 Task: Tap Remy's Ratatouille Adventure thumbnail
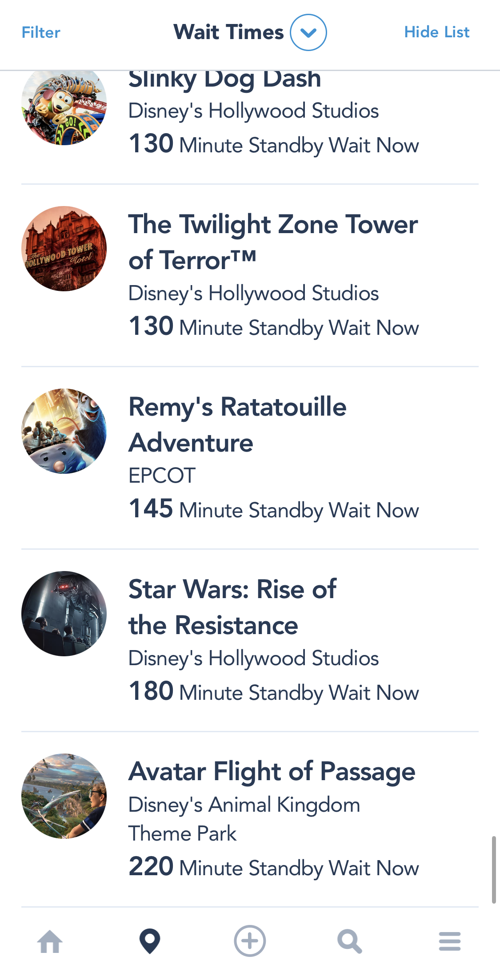(64, 431)
